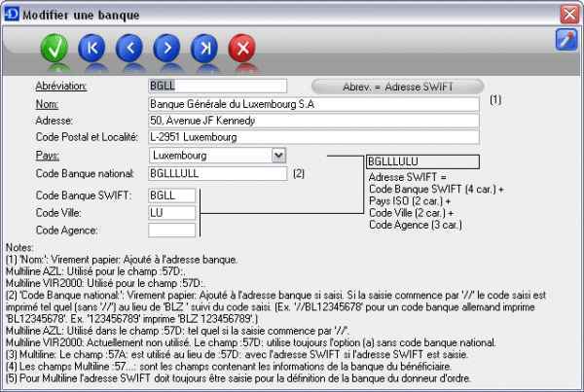Image resolution: width=584 pixels, height=392 pixels.
Task: Click the Multiline AZL :57D: first note line
Action: (x=95, y=271)
